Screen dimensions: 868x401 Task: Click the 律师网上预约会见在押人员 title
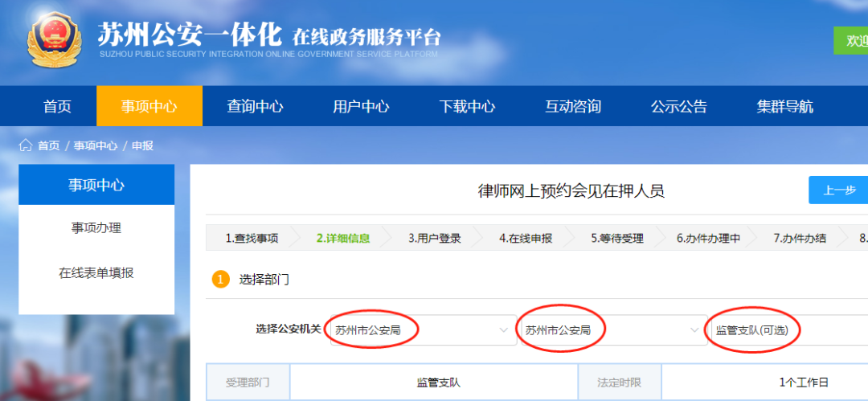tap(571, 191)
